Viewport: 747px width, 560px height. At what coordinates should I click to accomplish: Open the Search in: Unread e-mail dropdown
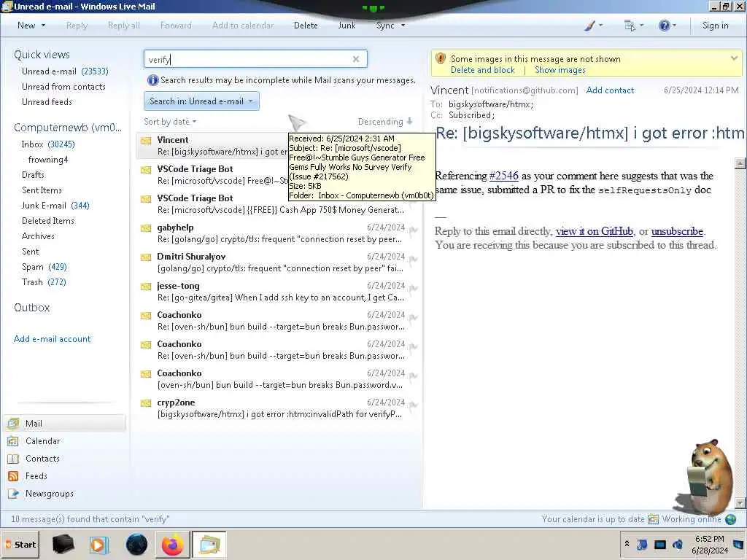point(201,101)
